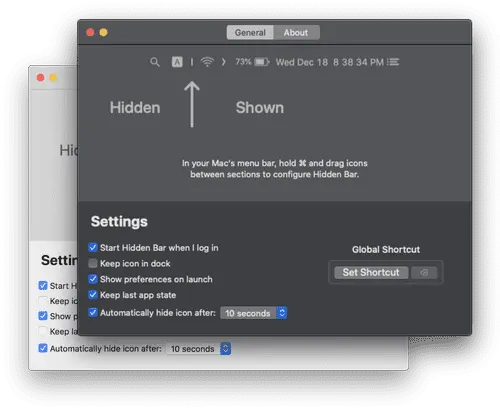500x408 pixels.
Task: Click the 73% battery percentage text
Action: coord(243,62)
